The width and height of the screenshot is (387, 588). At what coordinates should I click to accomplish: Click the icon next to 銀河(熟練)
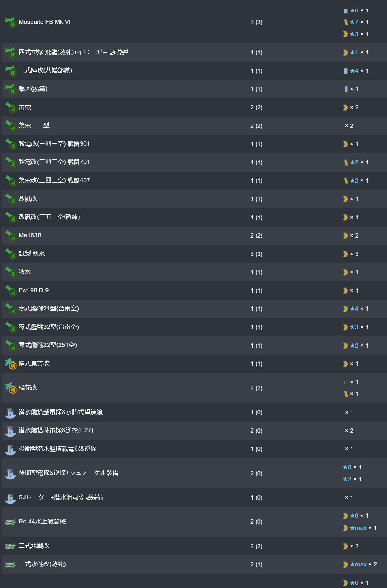tap(11, 89)
